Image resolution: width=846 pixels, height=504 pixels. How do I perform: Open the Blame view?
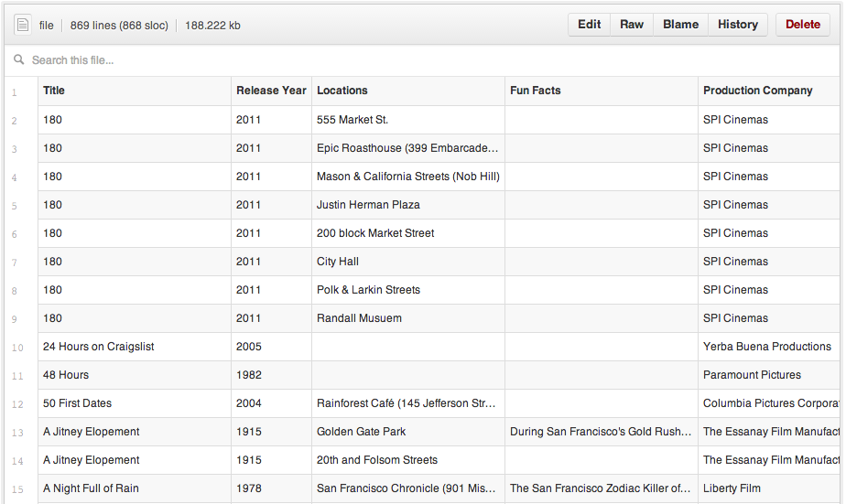click(680, 25)
